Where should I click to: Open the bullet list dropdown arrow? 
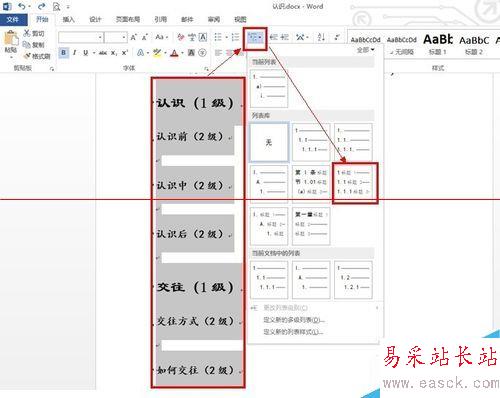[226, 37]
